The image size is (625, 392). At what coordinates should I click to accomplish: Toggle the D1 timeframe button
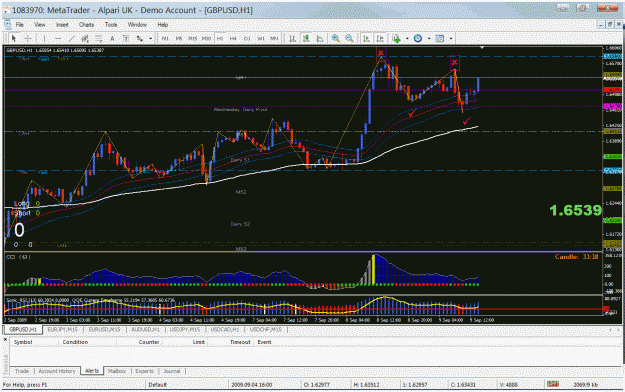247,39
